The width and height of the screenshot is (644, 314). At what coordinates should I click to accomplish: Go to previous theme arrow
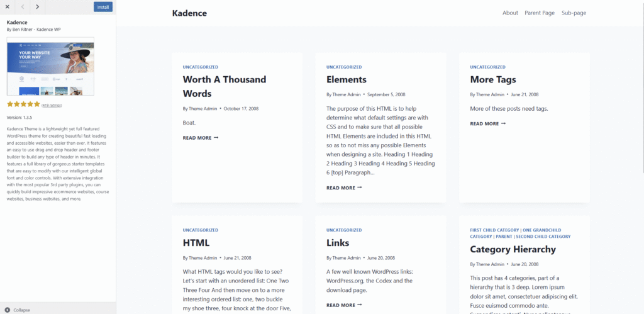click(x=22, y=7)
